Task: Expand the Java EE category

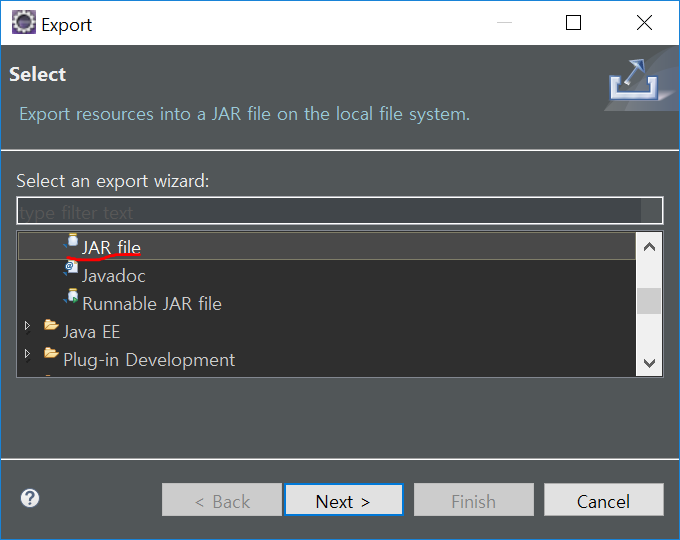Action: coord(27,326)
